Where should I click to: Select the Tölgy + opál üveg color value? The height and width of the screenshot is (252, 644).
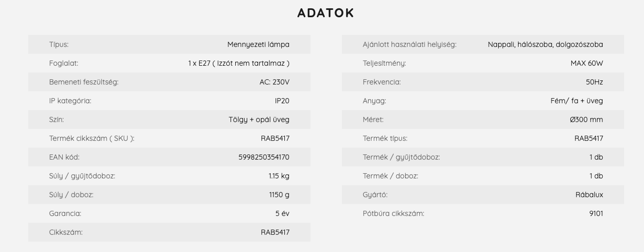click(x=259, y=119)
